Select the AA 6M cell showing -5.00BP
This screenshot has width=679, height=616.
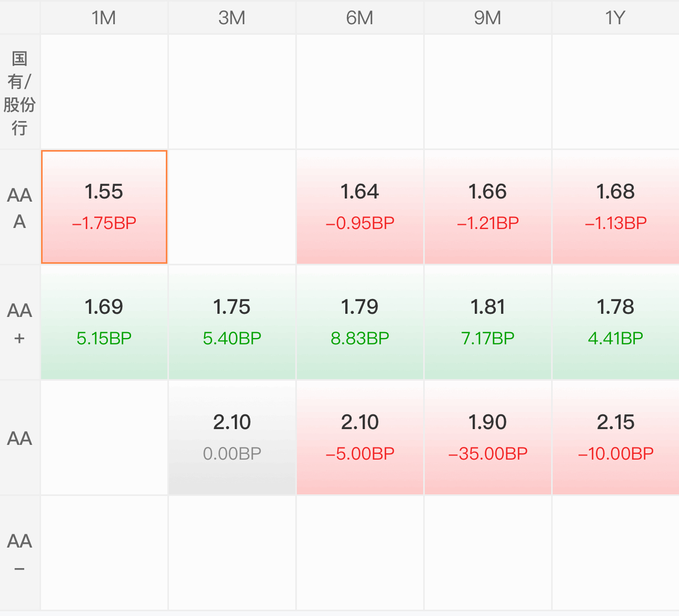coord(360,438)
